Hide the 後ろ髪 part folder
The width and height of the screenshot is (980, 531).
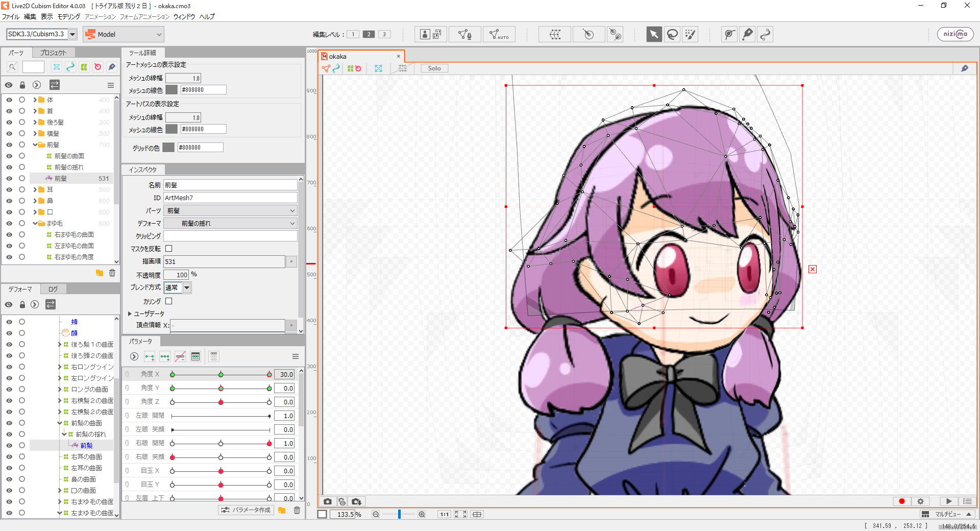pyautogui.click(x=9, y=123)
